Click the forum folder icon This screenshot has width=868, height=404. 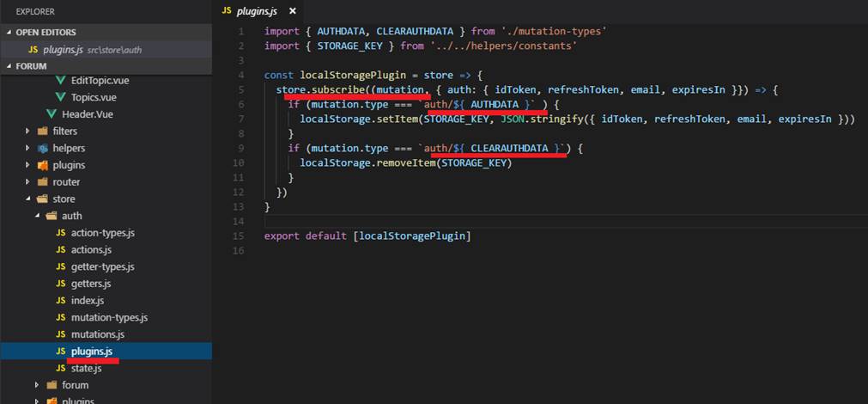point(52,385)
